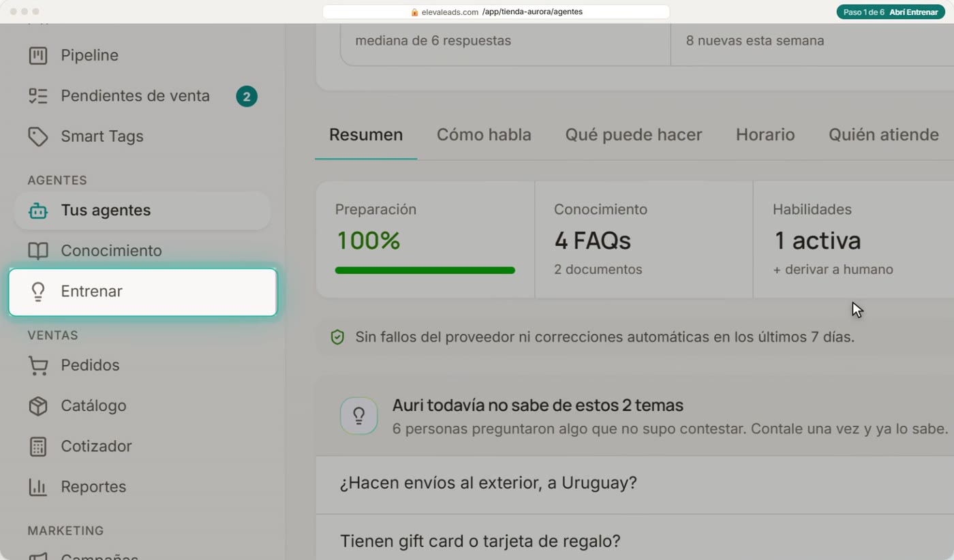Image resolution: width=954 pixels, height=560 pixels.
Task: Open Reportes bar chart icon
Action: pos(38,487)
